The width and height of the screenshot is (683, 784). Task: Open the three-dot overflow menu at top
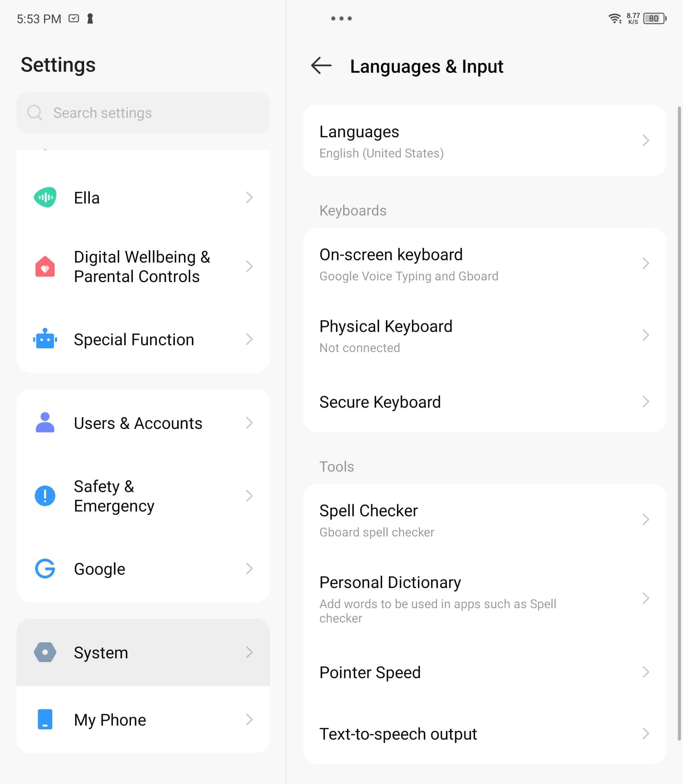pos(341,18)
